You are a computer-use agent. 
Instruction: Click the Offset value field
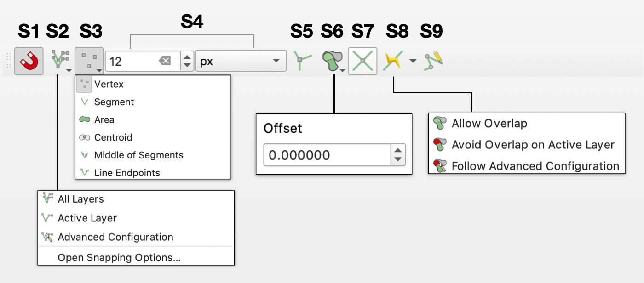[x=327, y=155]
